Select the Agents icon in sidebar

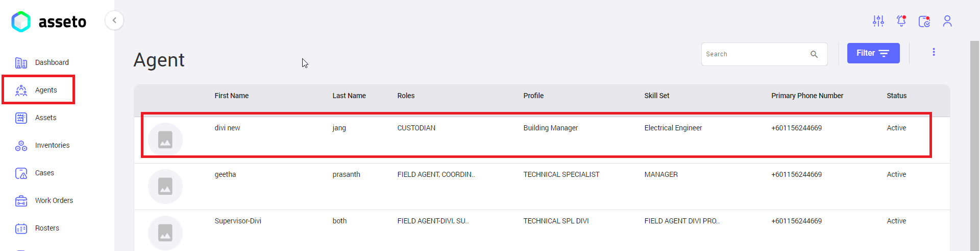tap(21, 90)
